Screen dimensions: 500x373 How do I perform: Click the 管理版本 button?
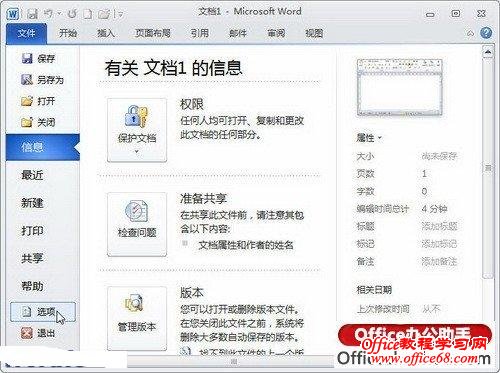click(x=137, y=318)
